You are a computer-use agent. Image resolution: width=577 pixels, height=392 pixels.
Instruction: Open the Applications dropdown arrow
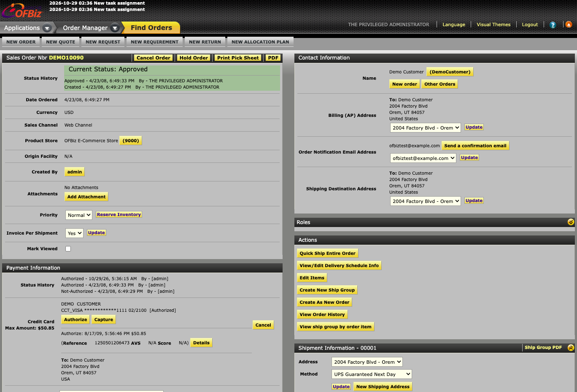click(47, 28)
